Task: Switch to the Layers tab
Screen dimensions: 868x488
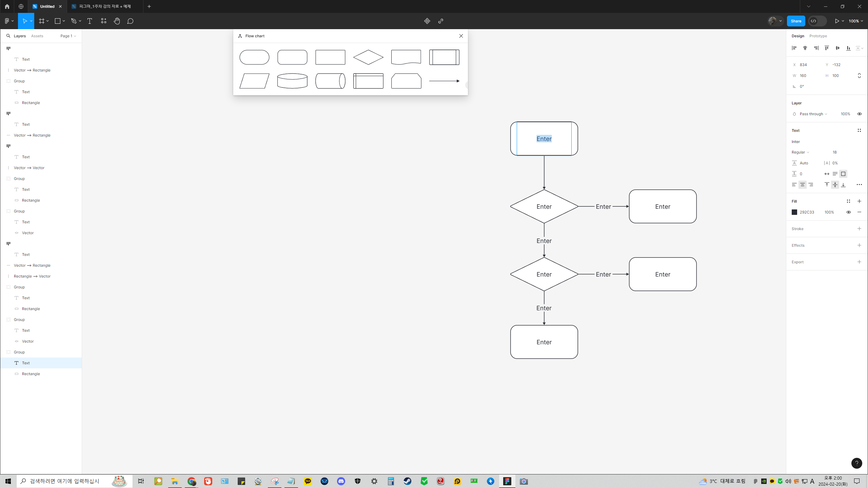Action: point(20,36)
